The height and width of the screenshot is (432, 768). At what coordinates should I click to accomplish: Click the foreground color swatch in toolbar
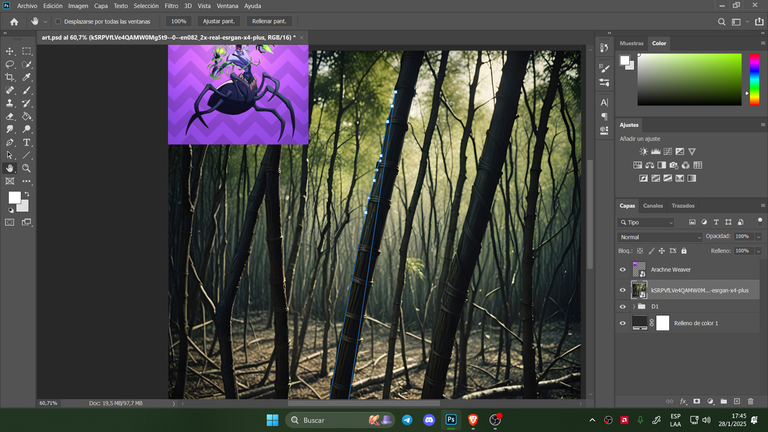point(14,197)
